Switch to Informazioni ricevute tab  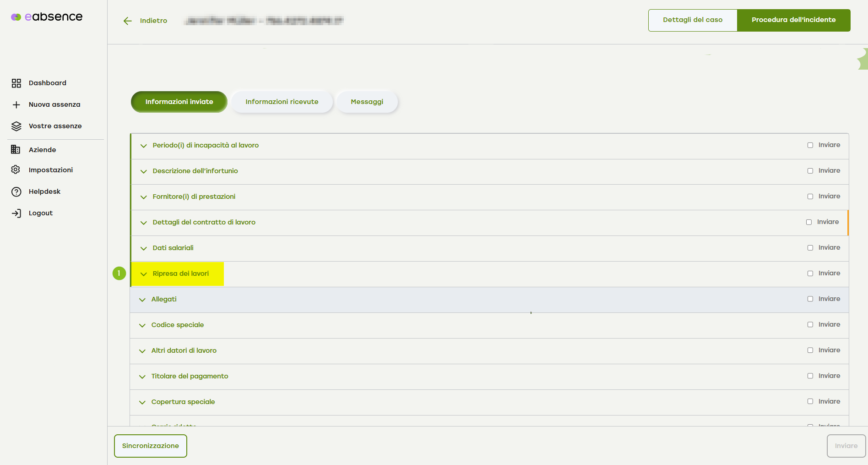click(x=282, y=102)
